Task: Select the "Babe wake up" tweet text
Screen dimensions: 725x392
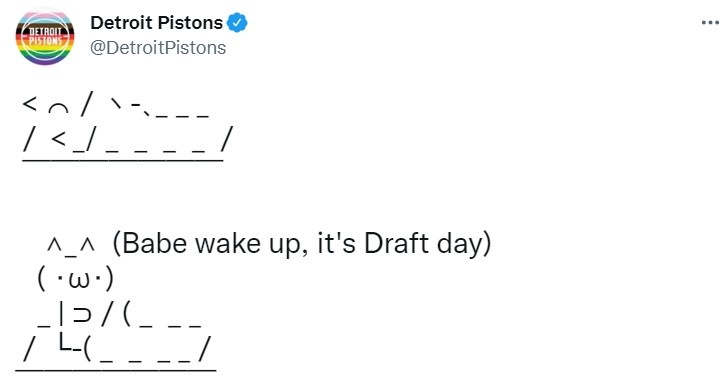Action: coord(301,243)
